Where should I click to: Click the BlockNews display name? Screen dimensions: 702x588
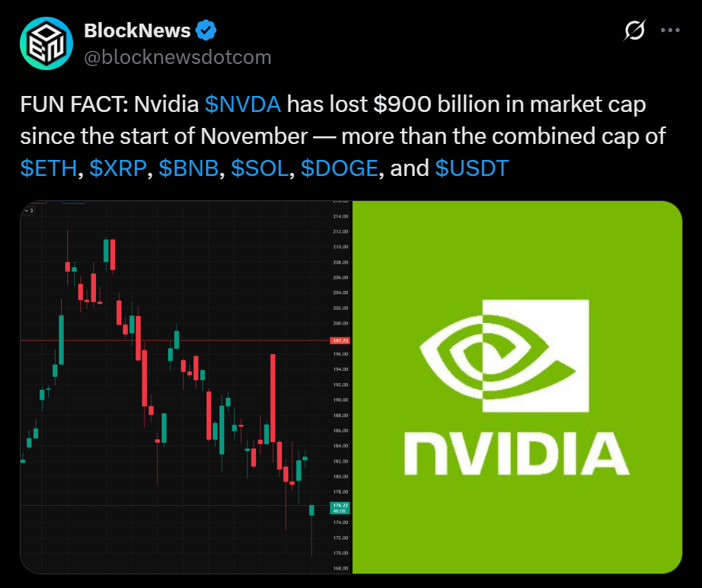point(137,30)
